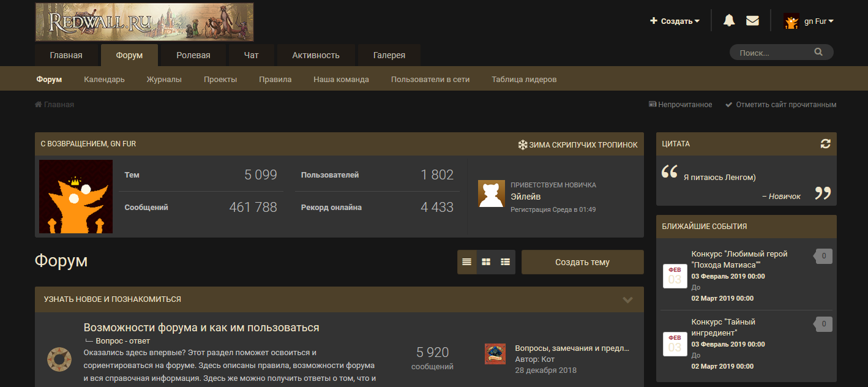The width and height of the screenshot is (868, 387).
Task: Open the notifications bell
Action: pos(729,20)
